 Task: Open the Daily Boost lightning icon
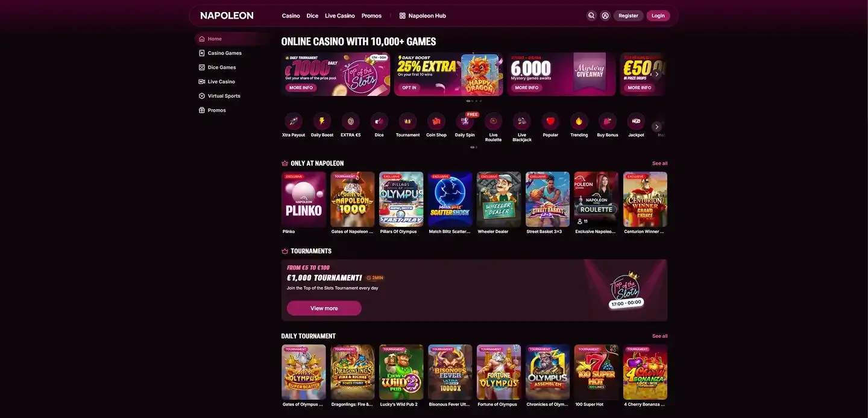point(322,121)
